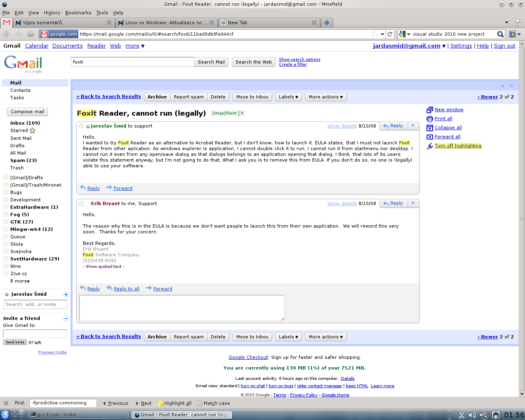This screenshot has height=420, width=525.
Task: Click Compose mail
Action: point(27,112)
